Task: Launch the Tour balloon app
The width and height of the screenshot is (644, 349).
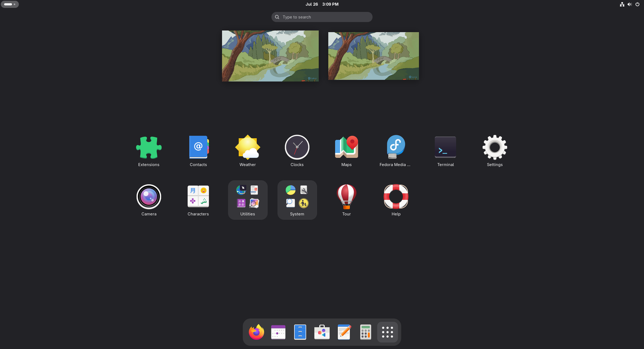Action: [346, 200]
